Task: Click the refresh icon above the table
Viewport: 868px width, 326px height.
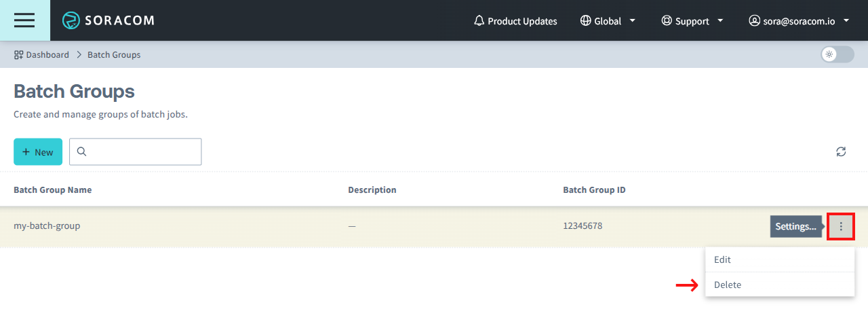Action: tap(841, 151)
